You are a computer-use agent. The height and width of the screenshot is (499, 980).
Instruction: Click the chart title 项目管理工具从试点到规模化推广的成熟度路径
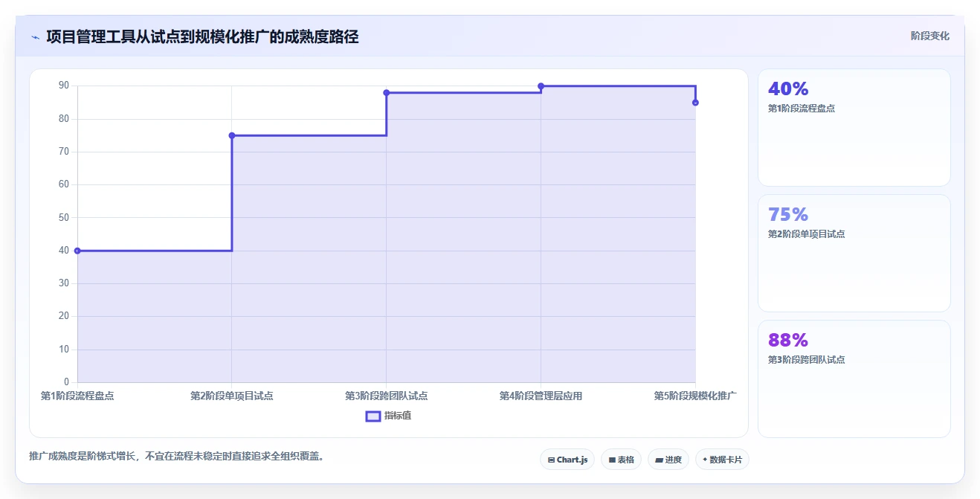pyautogui.click(x=202, y=36)
